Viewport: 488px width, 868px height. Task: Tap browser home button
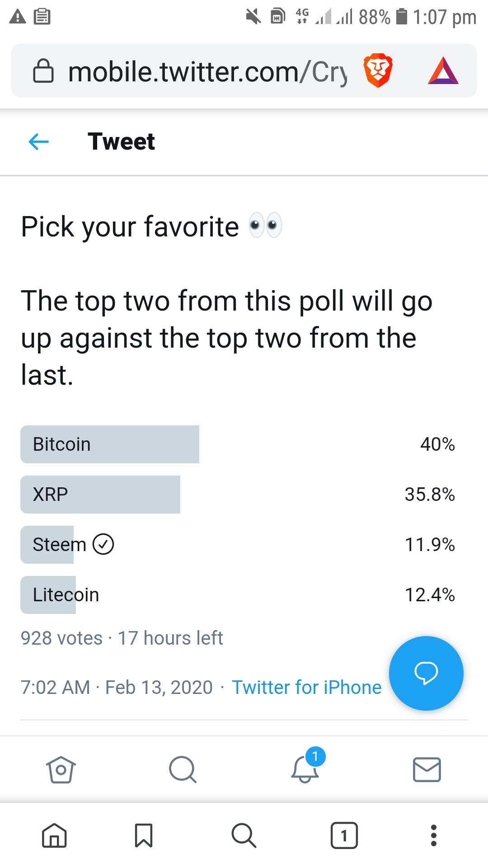coord(54,835)
